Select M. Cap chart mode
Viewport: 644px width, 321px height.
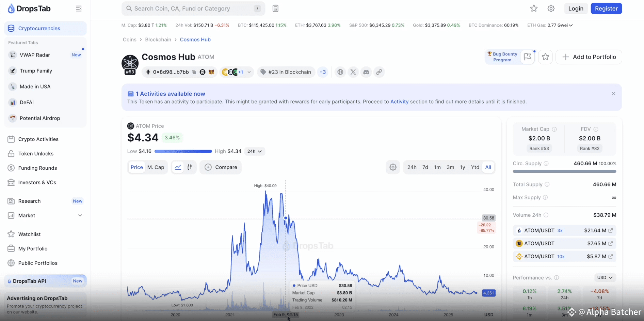coord(156,167)
